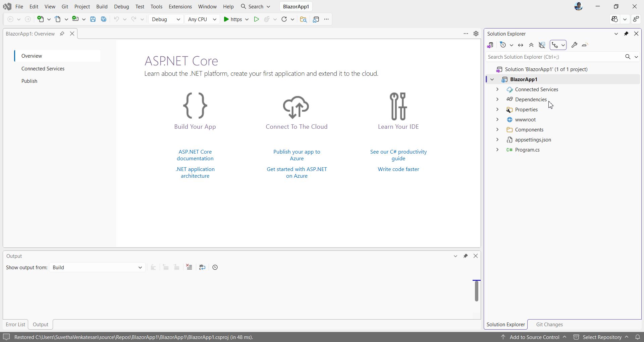Open the C# productivity guide link

pyautogui.click(x=398, y=155)
